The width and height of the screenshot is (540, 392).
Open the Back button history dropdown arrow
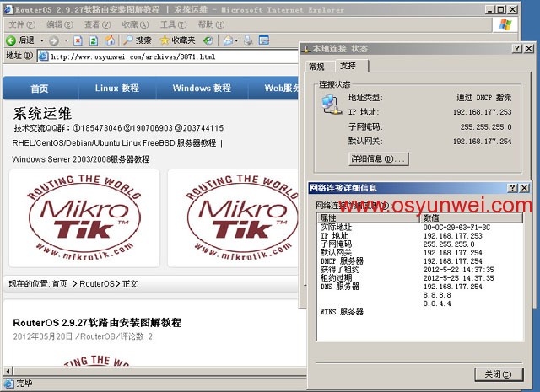coord(42,40)
